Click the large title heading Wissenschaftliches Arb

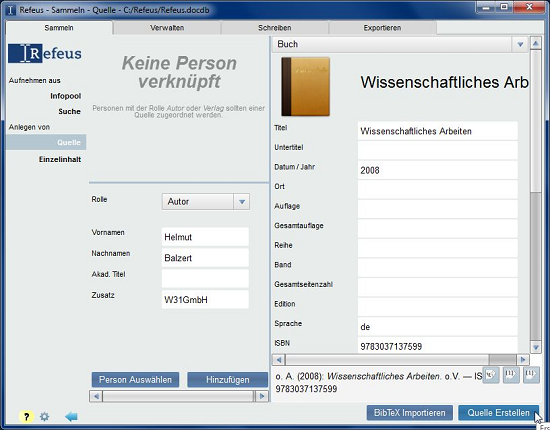[x=444, y=83]
